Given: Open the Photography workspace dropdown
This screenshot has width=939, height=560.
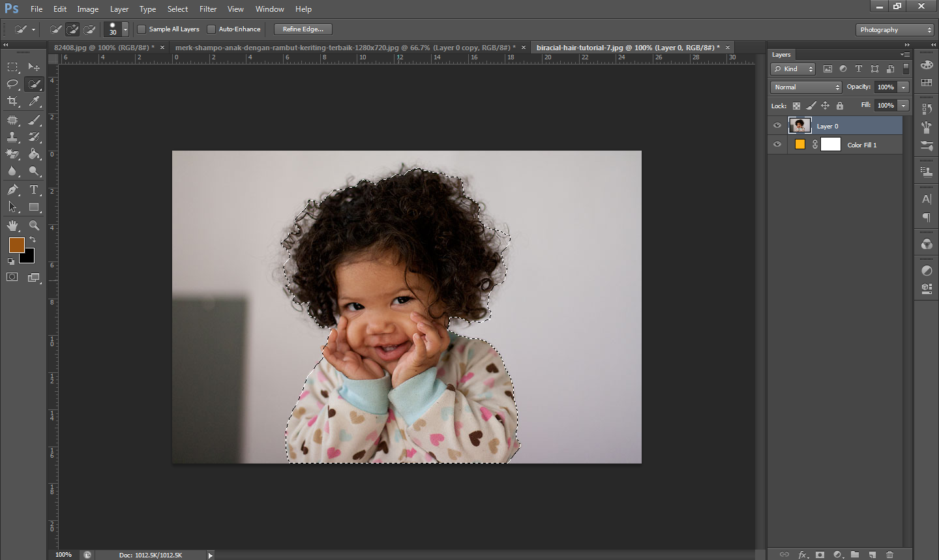Looking at the screenshot, I should coord(895,30).
